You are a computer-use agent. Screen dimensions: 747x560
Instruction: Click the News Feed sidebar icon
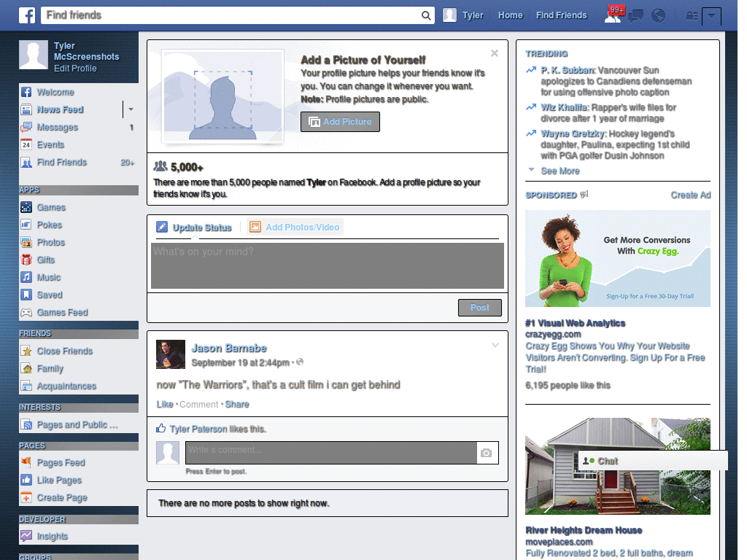pos(26,109)
